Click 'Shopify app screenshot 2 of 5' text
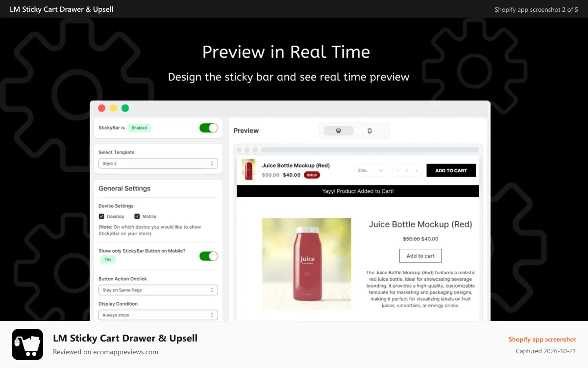This screenshot has width=588, height=368. [537, 9]
